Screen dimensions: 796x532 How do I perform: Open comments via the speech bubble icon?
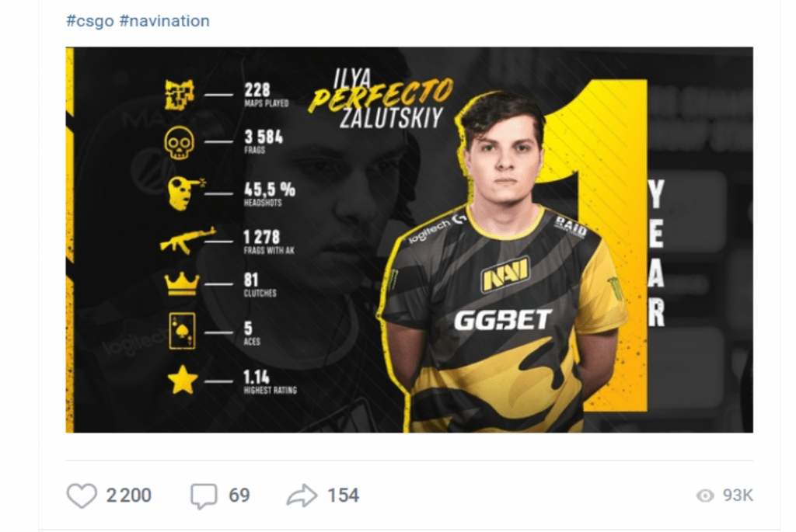204,495
